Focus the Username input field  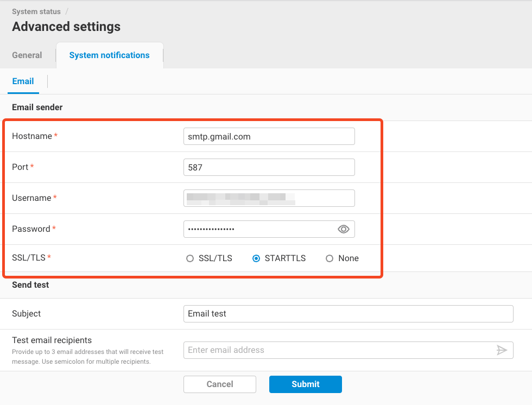click(269, 198)
